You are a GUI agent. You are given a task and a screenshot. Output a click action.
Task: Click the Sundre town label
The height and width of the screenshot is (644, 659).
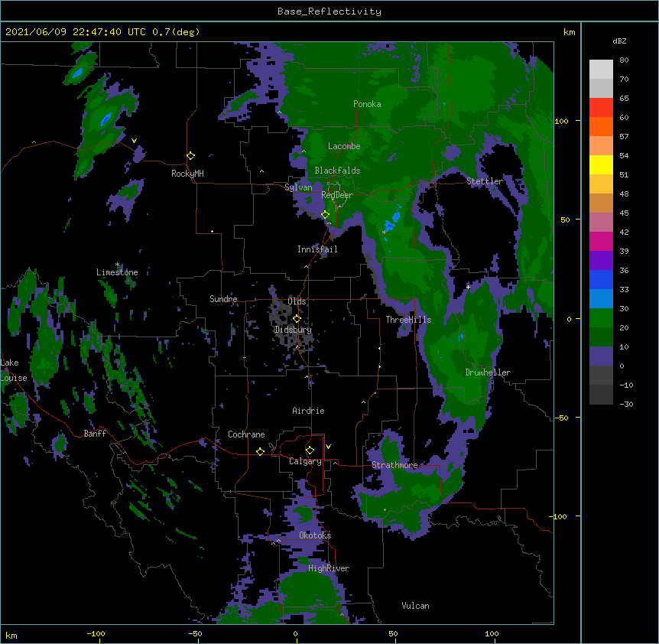[223, 299]
